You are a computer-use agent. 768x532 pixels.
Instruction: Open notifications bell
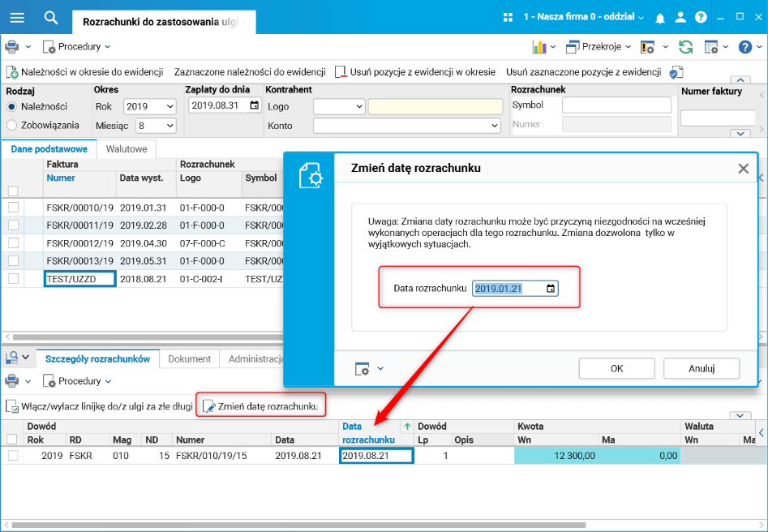[x=660, y=18]
